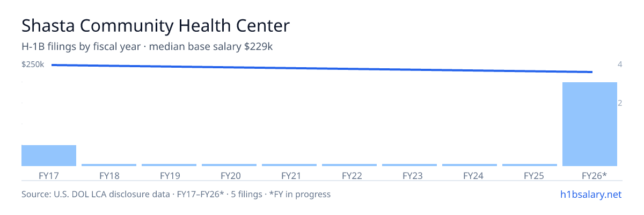644x215 pixels.
Task: Open the h1bsalary.net link
Action: [x=590, y=194]
